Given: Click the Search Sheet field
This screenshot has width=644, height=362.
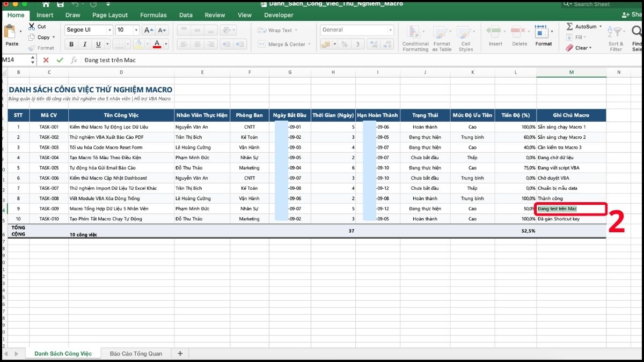Looking at the screenshot, I should click(602, 4).
